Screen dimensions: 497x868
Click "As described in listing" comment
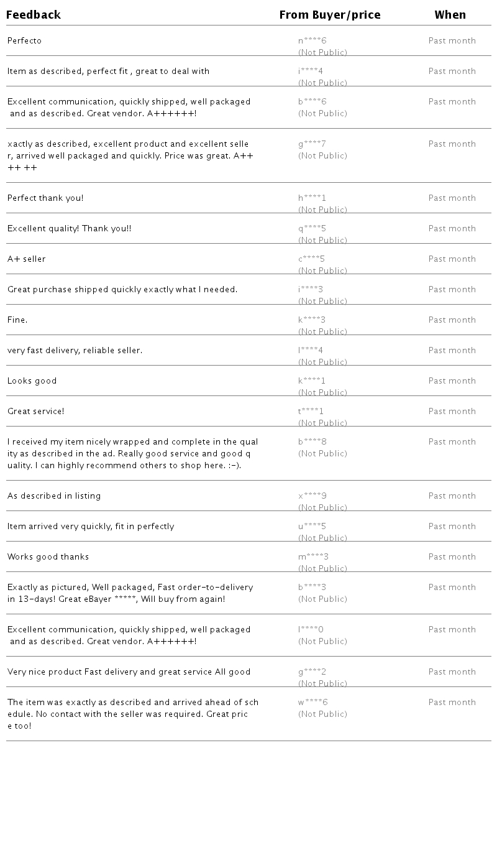(54, 496)
